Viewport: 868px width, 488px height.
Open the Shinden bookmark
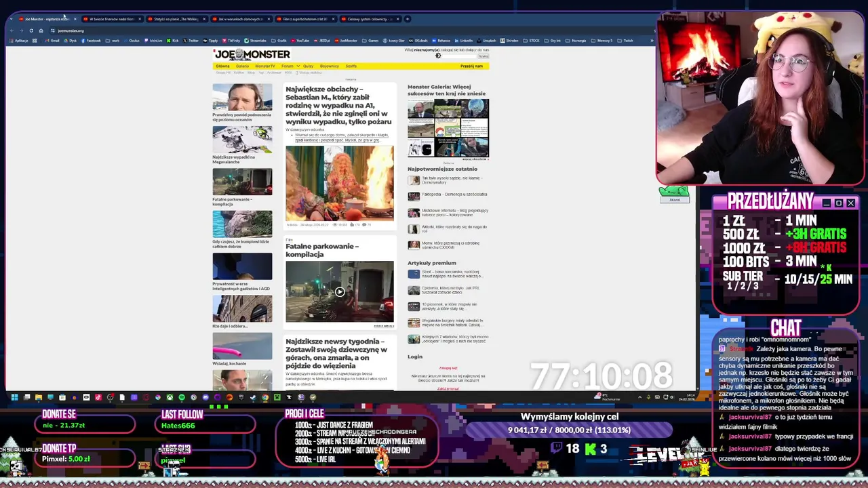coord(509,41)
